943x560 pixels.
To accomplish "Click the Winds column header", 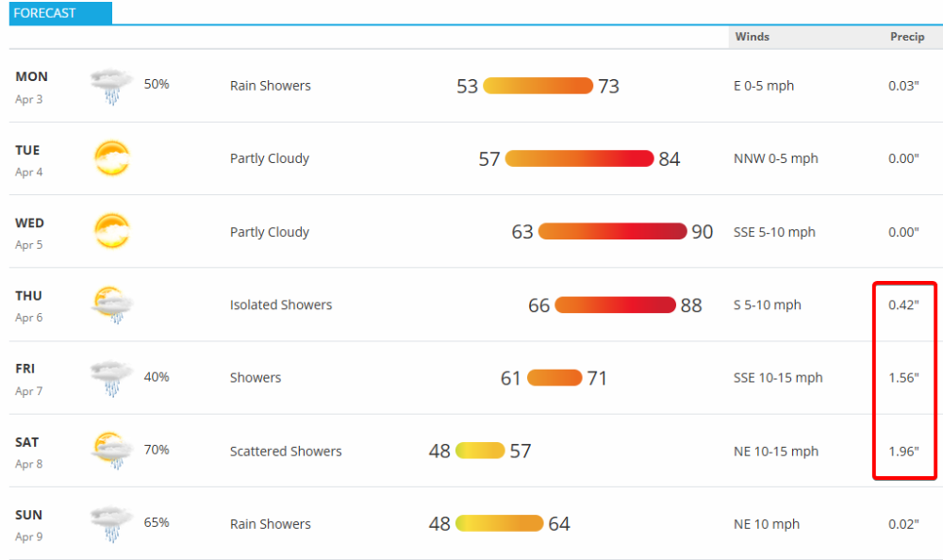I will 752,37.
